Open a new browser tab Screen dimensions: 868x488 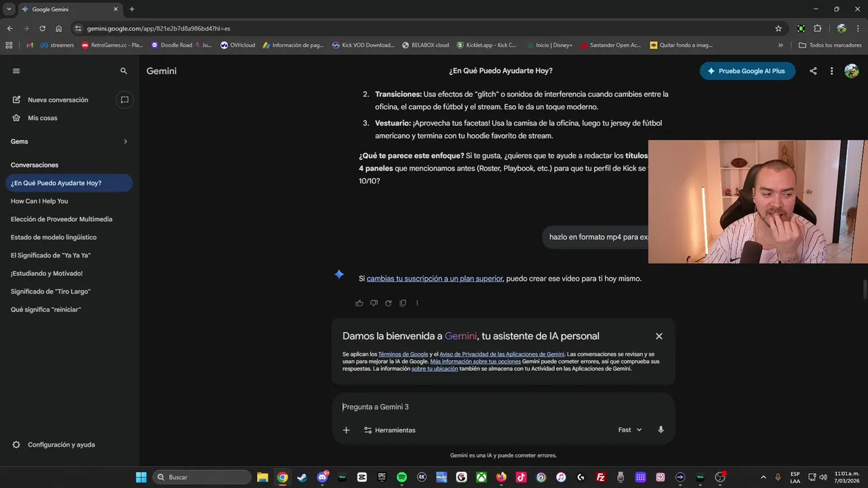[x=132, y=9]
